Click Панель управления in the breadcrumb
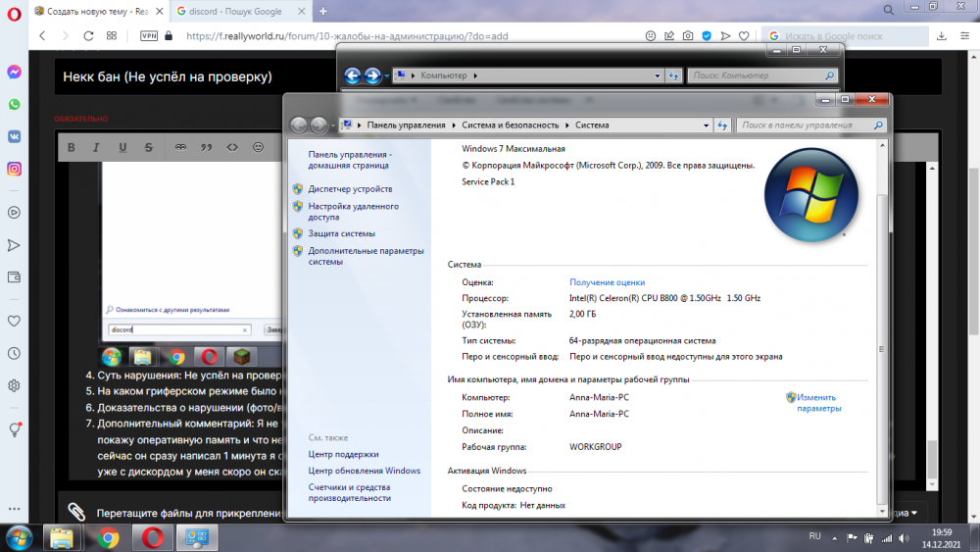The width and height of the screenshot is (980, 552). pos(407,125)
